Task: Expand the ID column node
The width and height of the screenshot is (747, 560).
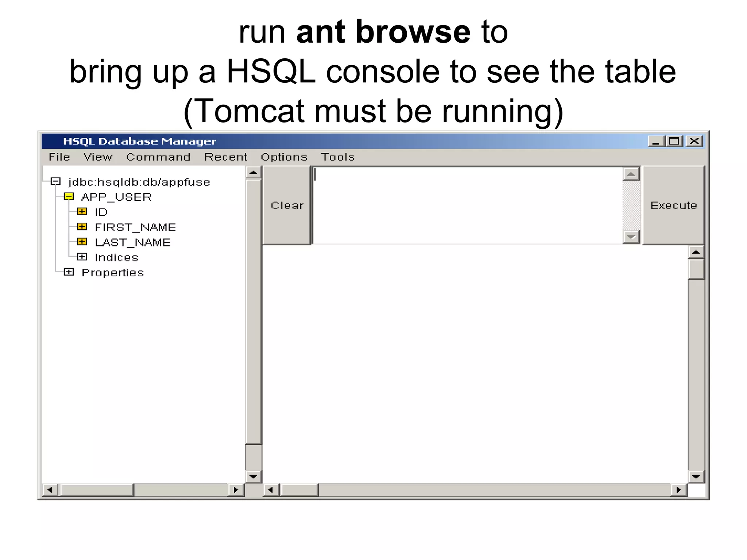Action: (x=82, y=211)
